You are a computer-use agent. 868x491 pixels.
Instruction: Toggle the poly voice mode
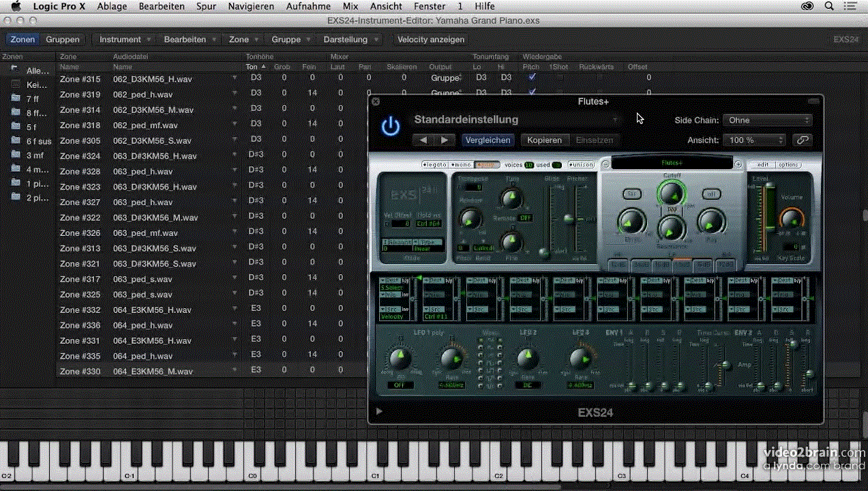click(x=487, y=164)
